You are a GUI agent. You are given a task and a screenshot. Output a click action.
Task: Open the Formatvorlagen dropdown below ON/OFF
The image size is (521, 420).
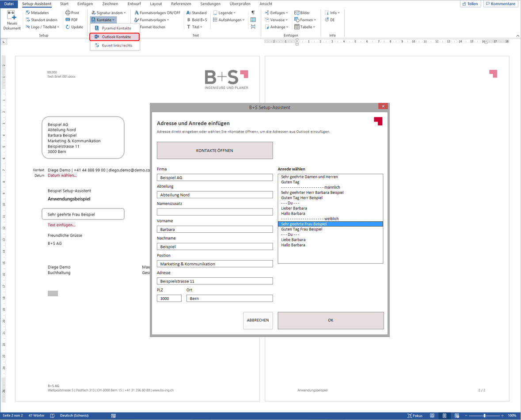pos(152,20)
